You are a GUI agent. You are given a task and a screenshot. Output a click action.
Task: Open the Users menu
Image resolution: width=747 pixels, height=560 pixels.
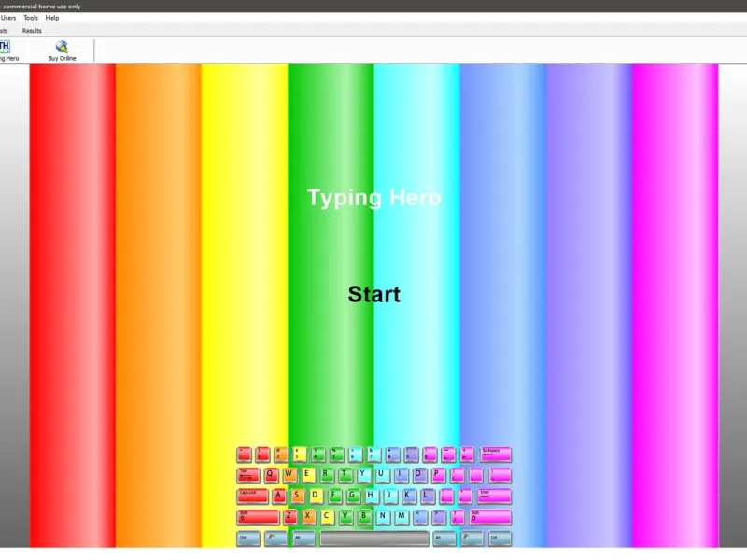8,18
